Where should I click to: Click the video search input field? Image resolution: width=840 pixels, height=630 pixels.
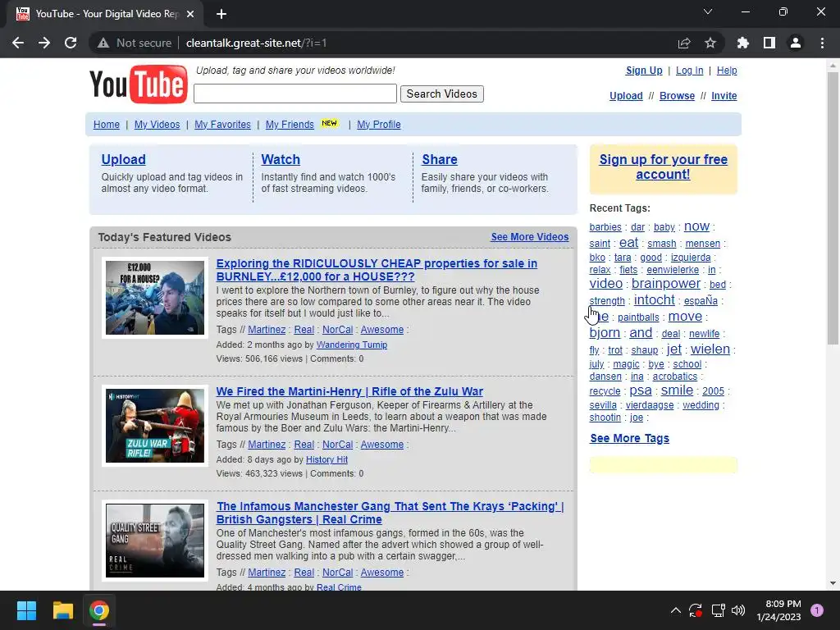click(295, 94)
